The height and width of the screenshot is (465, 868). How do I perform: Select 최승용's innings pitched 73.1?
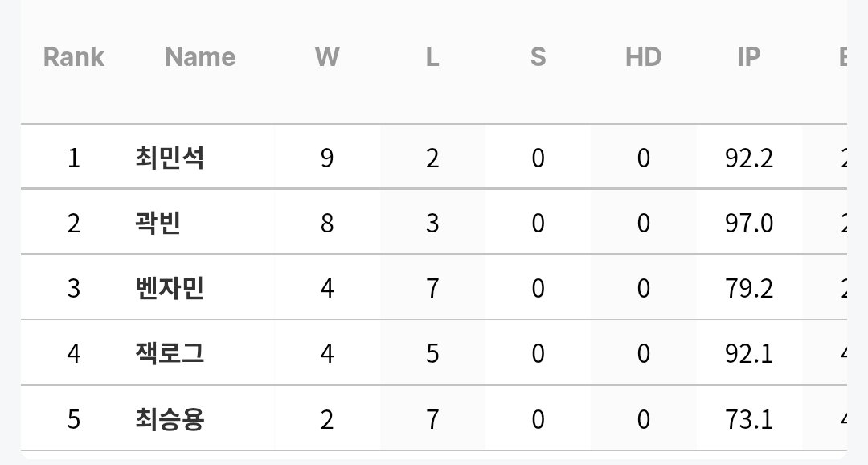(x=749, y=419)
